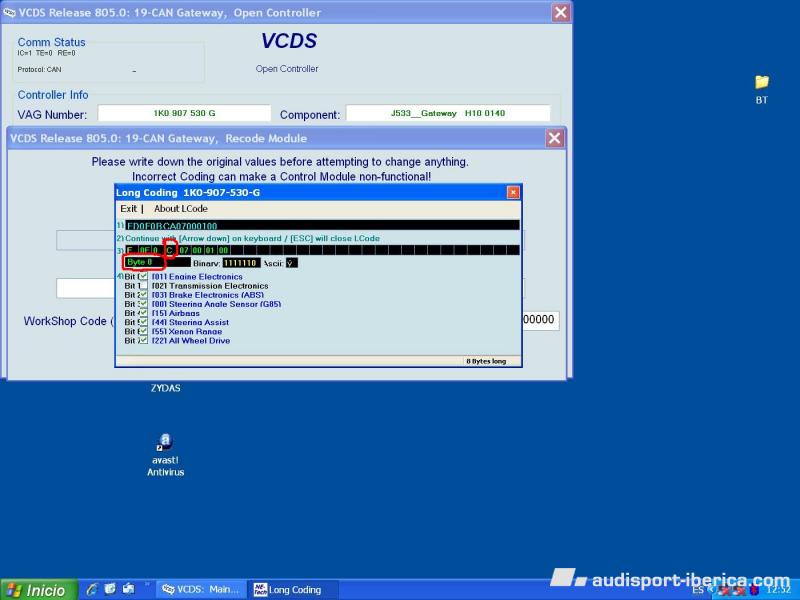Select the last green byte cell 00

click(x=223, y=250)
